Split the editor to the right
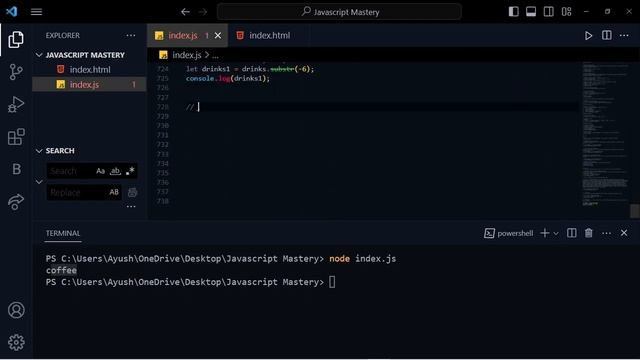 click(607, 36)
